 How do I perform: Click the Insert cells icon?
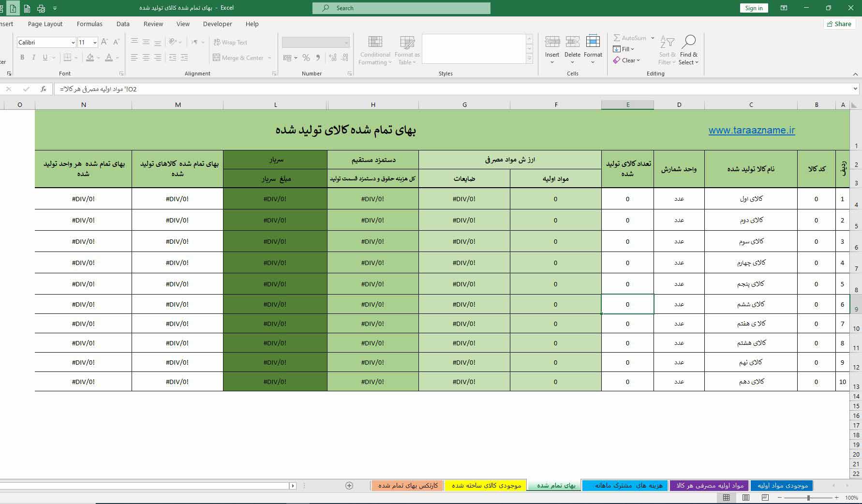(552, 42)
